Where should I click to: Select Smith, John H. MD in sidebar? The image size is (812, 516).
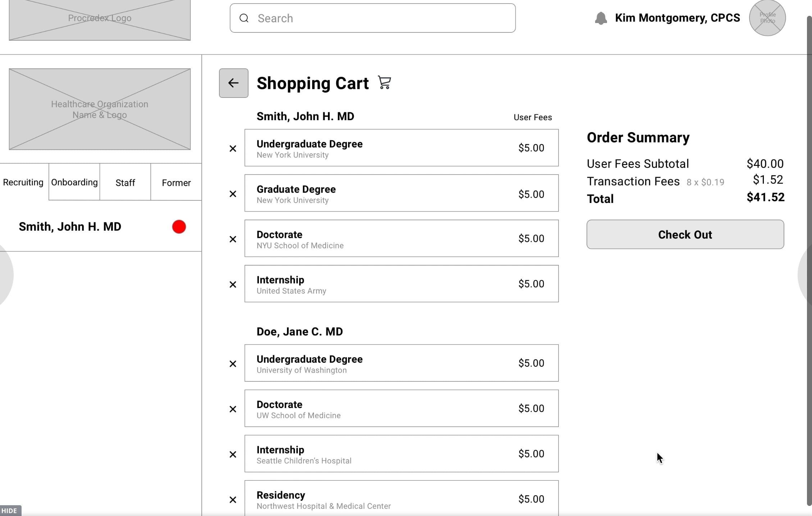pos(70,227)
